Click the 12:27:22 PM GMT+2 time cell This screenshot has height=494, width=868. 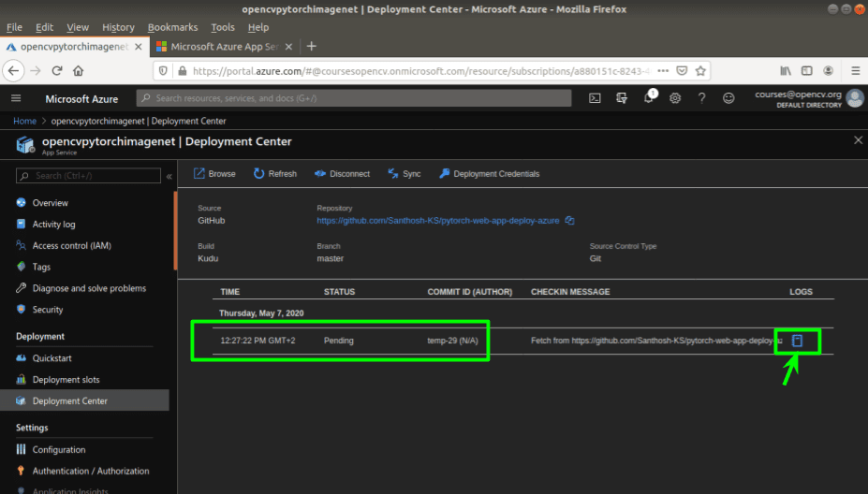tap(257, 341)
